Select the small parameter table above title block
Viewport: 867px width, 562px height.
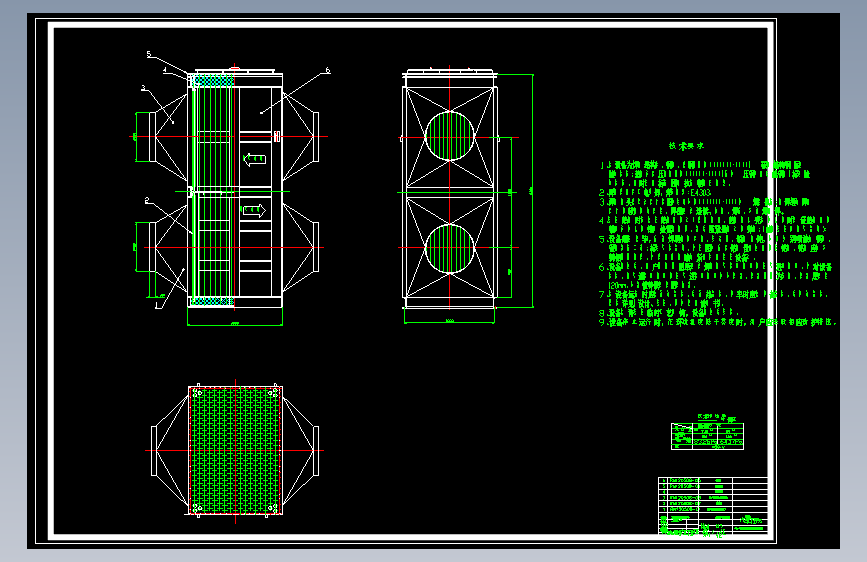pos(707,436)
